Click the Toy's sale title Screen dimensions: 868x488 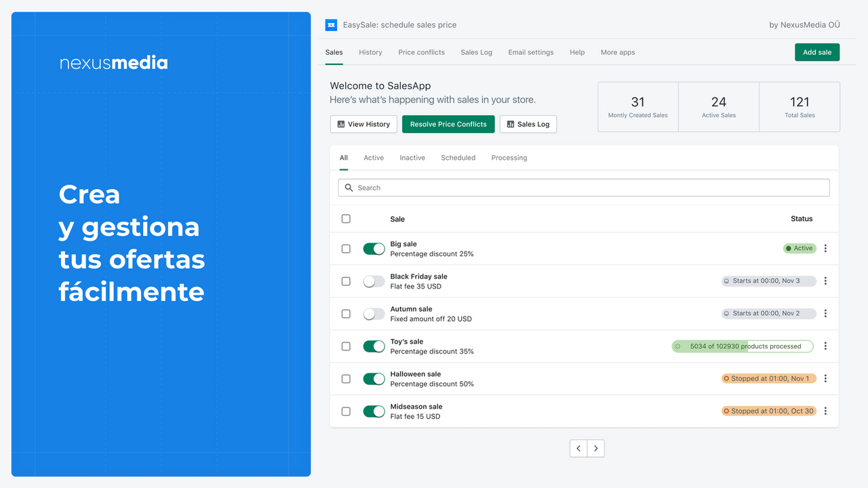[407, 342]
